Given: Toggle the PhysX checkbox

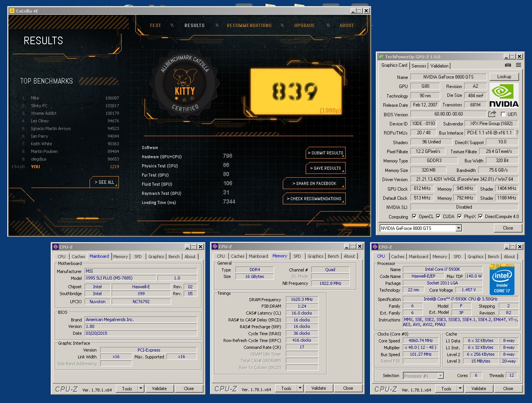Looking at the screenshot, I should (x=459, y=216).
